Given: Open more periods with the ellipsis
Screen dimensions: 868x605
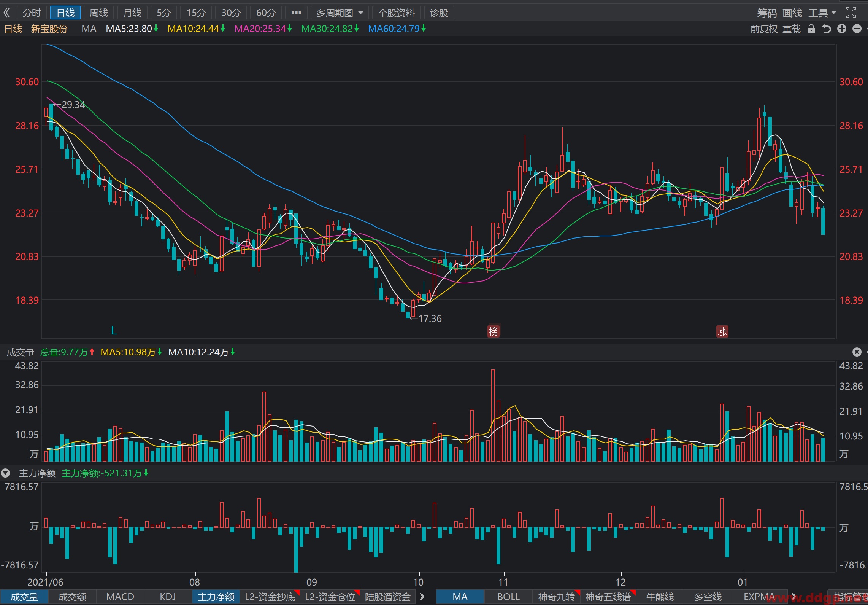Looking at the screenshot, I should (x=296, y=13).
